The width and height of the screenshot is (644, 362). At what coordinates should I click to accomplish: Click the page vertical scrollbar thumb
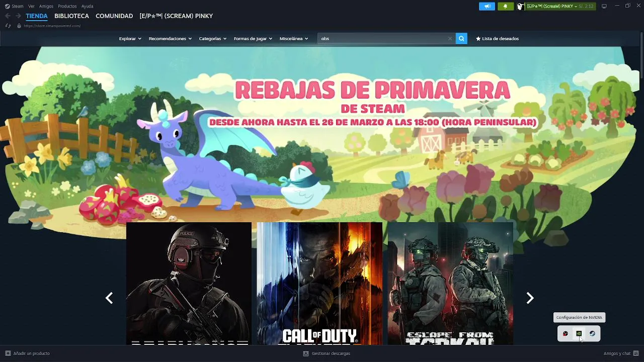641,56
